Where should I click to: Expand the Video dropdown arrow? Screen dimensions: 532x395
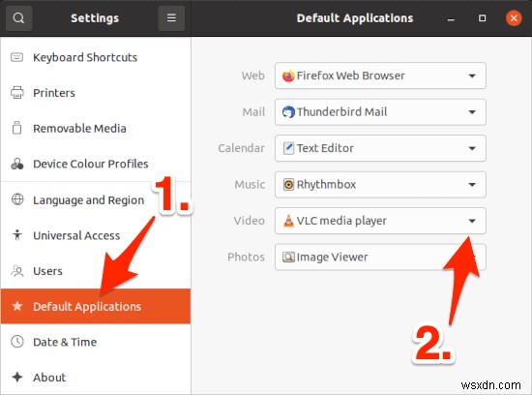[472, 221]
